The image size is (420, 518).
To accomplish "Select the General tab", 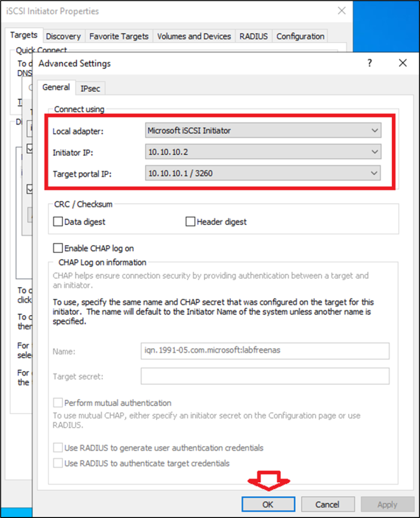I will pyautogui.click(x=56, y=88).
